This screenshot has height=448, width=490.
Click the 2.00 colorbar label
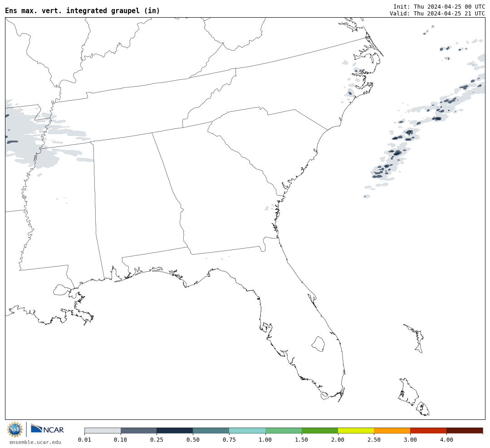point(338,439)
